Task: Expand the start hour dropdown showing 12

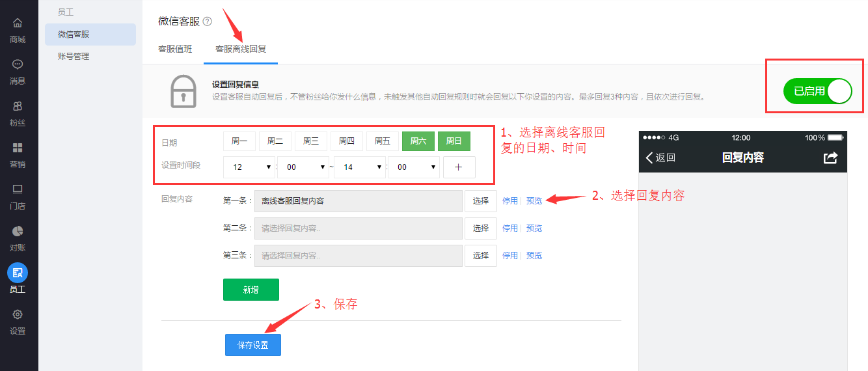Action: tap(249, 167)
